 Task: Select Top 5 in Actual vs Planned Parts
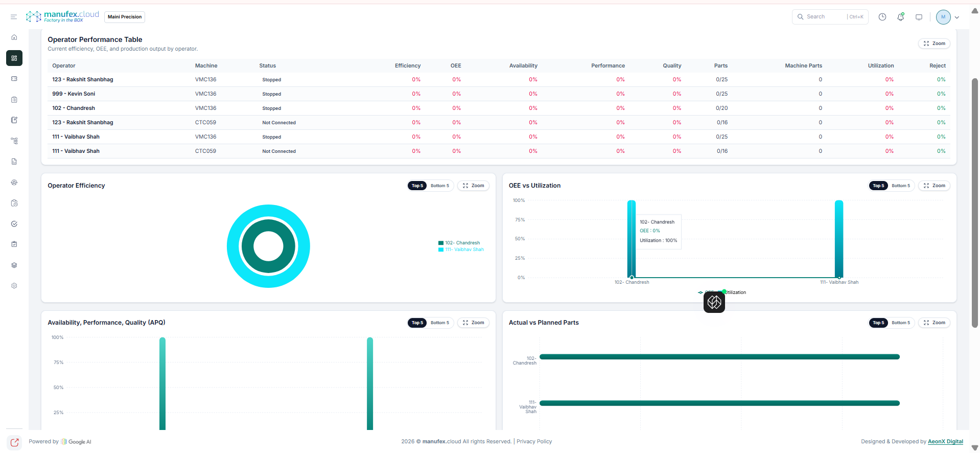878,323
